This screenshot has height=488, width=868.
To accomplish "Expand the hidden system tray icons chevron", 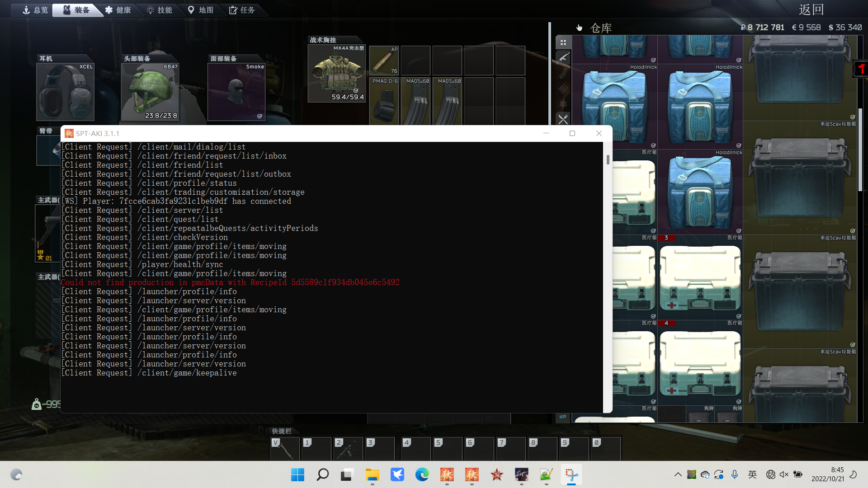I will tap(678, 474).
